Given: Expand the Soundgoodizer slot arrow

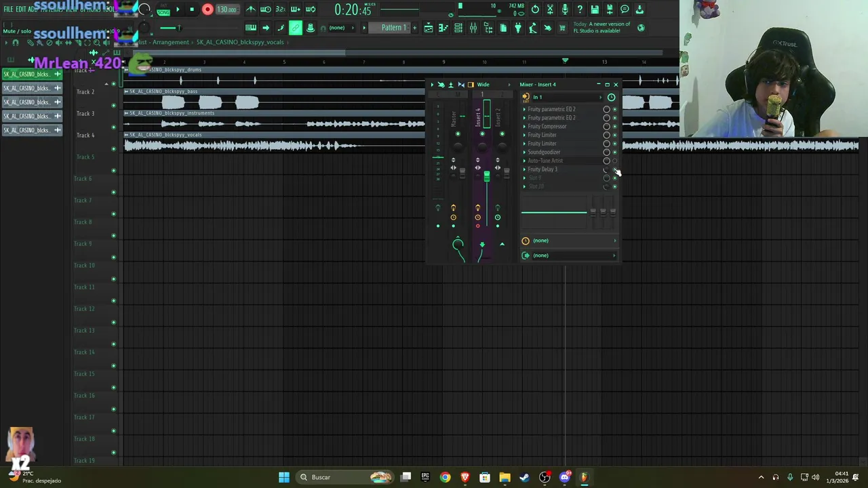Looking at the screenshot, I should pyautogui.click(x=524, y=152).
